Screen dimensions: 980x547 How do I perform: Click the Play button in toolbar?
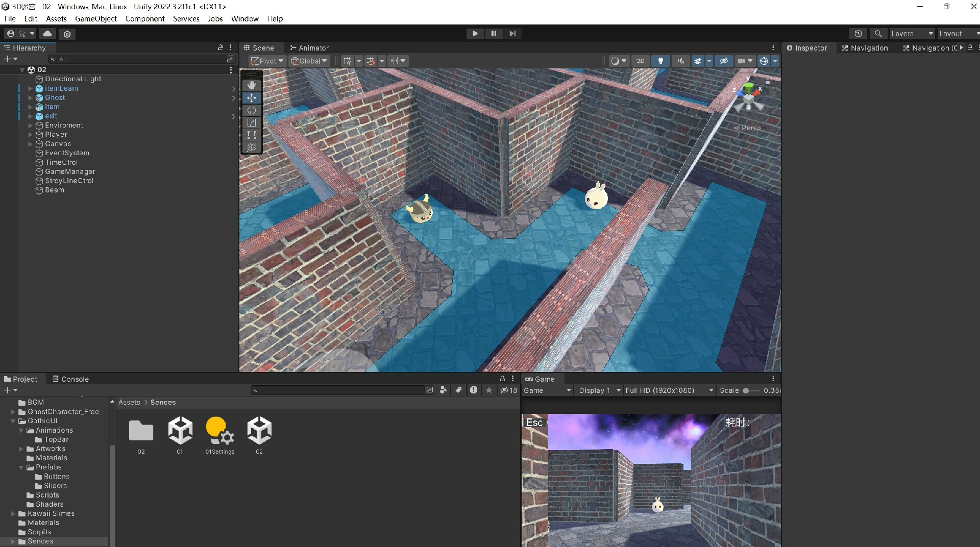click(x=475, y=34)
